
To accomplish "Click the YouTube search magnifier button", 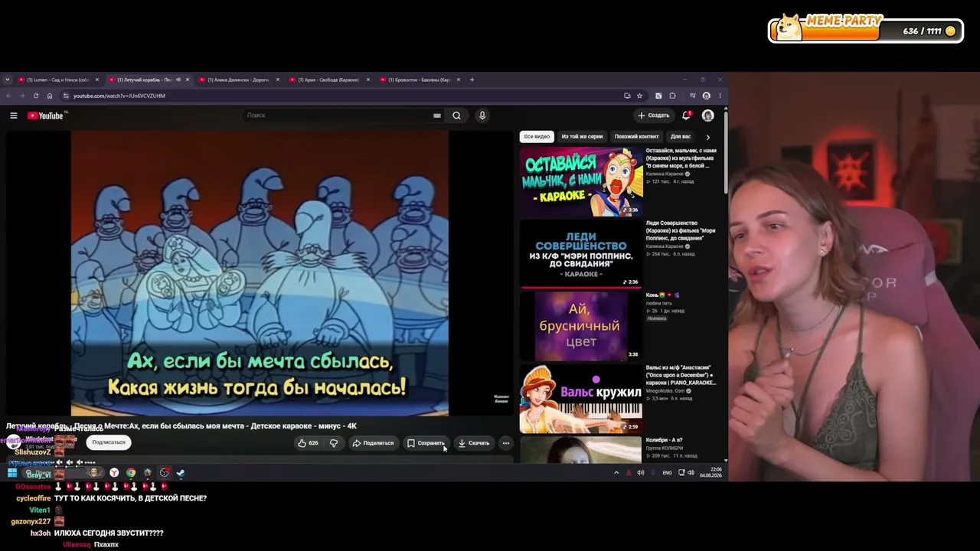I will coord(456,116).
